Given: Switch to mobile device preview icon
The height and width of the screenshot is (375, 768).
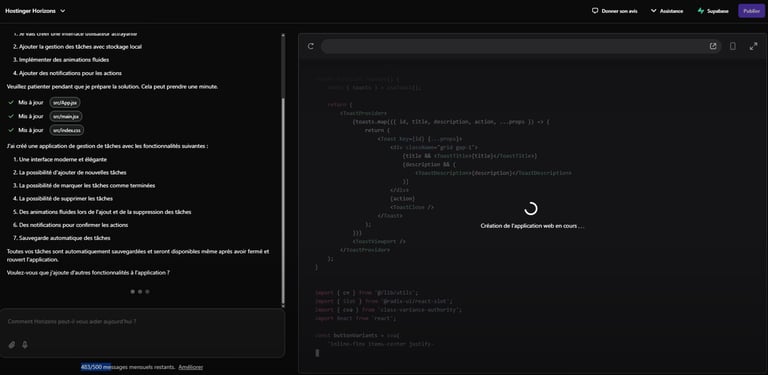Looking at the screenshot, I should 733,46.
